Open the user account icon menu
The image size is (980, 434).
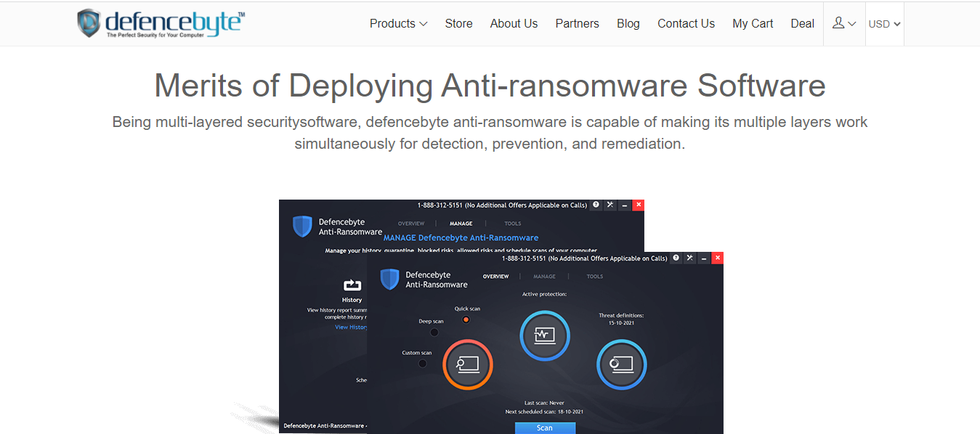click(844, 23)
